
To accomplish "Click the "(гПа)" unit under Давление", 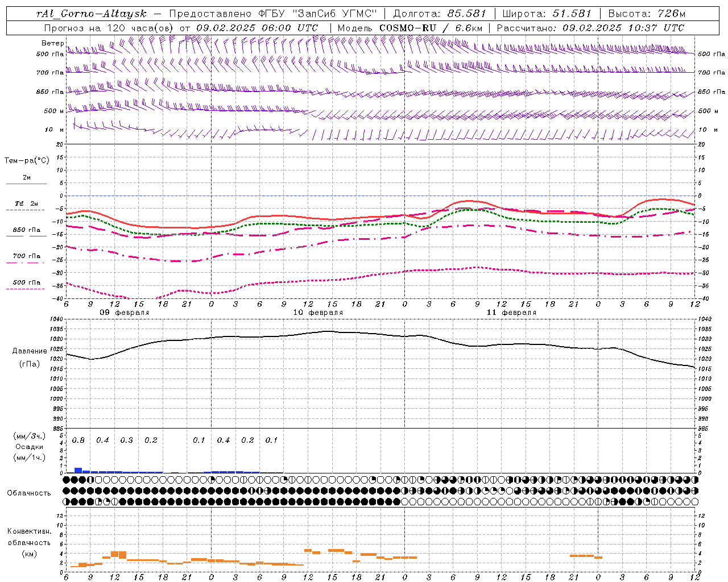I will 29,364.
